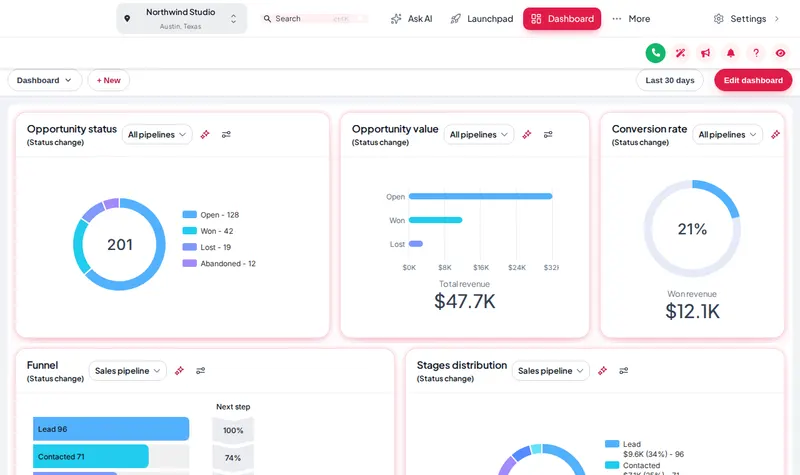Viewport: 800px width, 475px height.
Task: Click the Won bar in Opportunity value chart
Action: (x=436, y=220)
